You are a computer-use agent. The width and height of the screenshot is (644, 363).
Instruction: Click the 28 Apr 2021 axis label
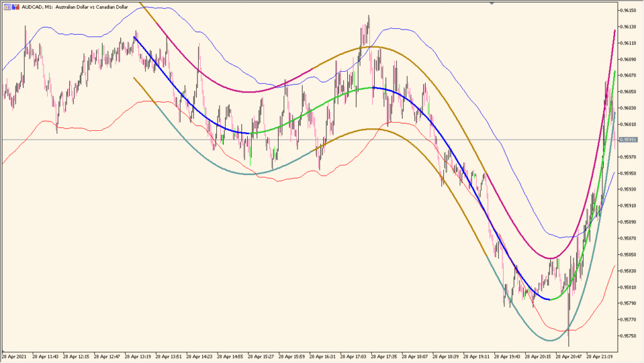pos(16,355)
